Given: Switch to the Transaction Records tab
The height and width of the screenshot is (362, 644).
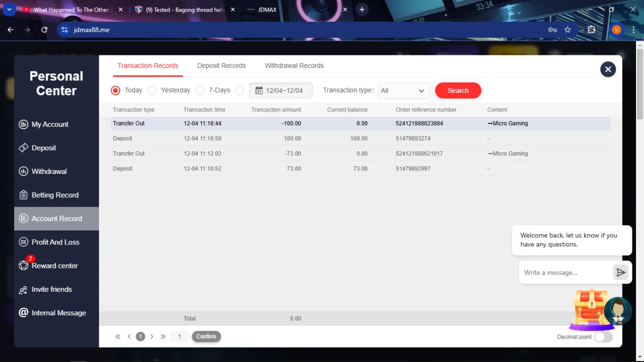Looking at the screenshot, I should point(148,66).
